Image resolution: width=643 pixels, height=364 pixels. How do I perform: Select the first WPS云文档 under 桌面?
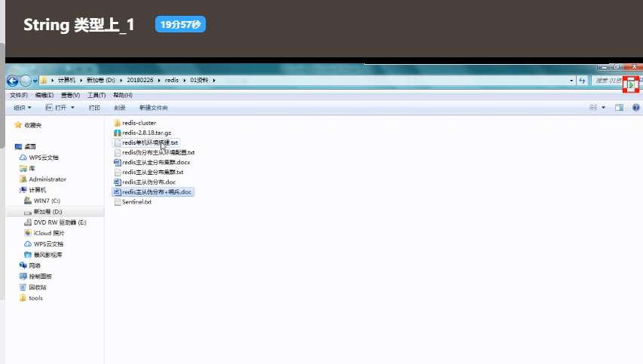[44, 158]
